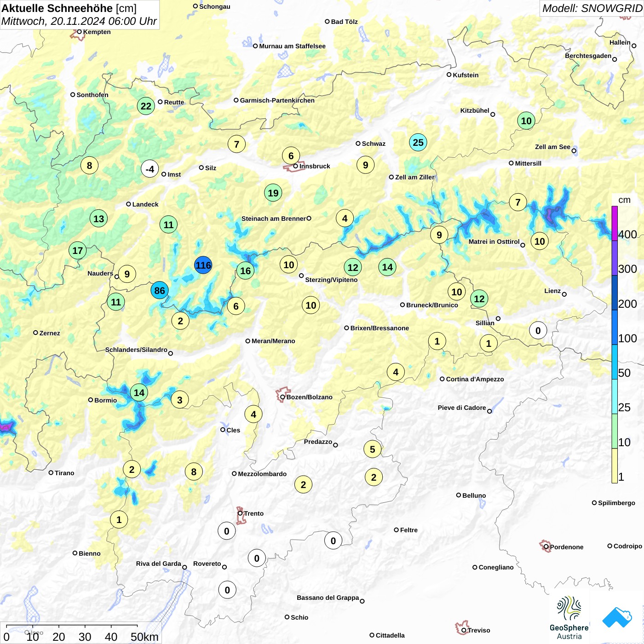
Task: Select the station marker 0 left of Trento
Action: (227, 531)
